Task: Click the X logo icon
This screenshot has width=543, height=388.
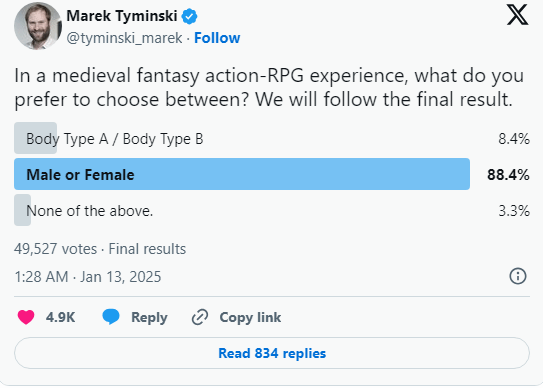Action: tap(517, 15)
